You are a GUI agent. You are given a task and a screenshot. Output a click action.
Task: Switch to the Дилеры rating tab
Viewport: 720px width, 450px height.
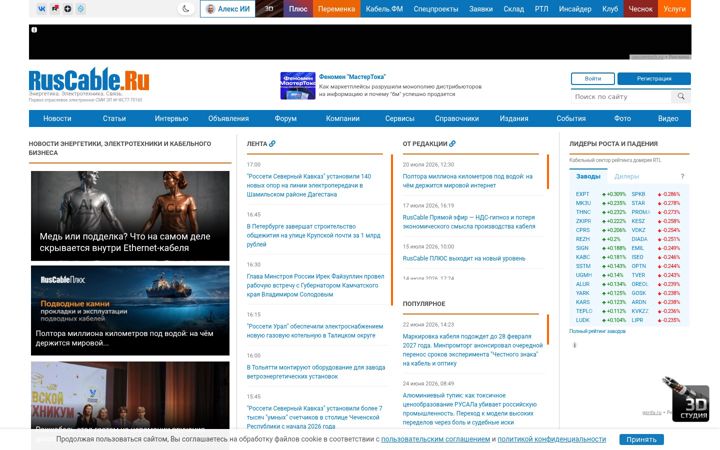[x=626, y=176]
